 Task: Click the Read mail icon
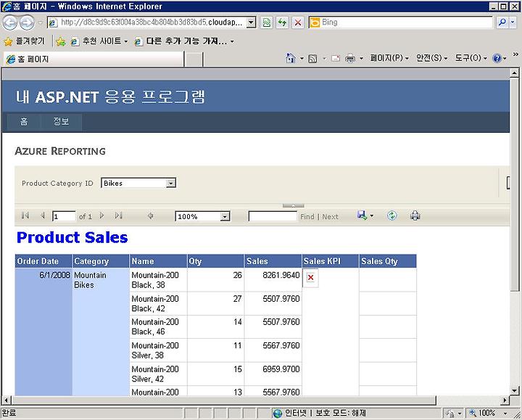336,59
